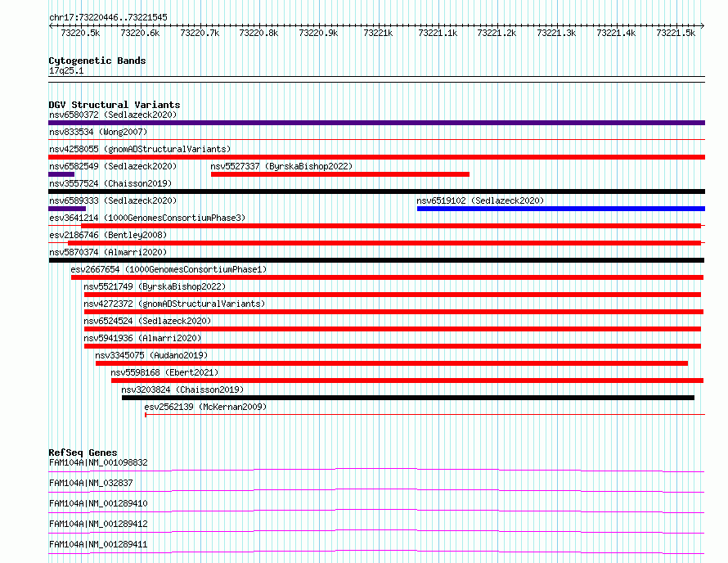The width and height of the screenshot is (728, 563).
Task: Open the esv2562139 (McKernan2009) label
Action: pyautogui.click(x=205, y=407)
